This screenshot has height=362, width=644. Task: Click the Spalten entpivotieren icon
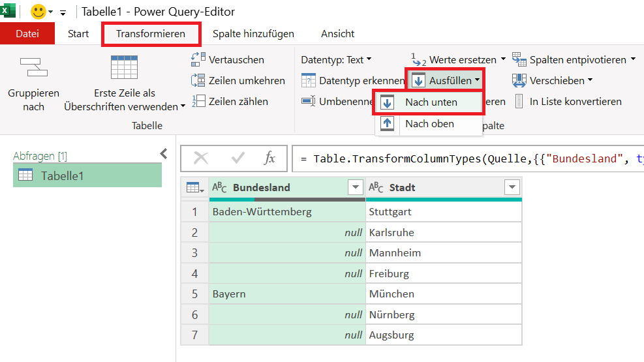coord(519,59)
